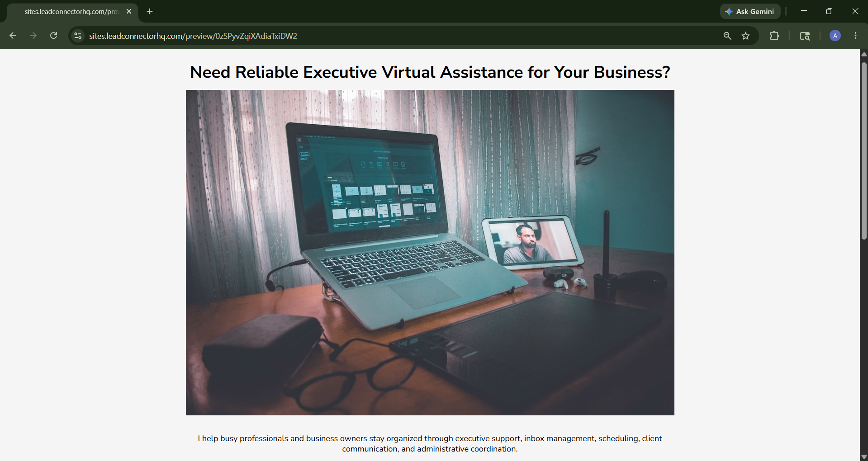Open the profile avatar 'A'

pos(835,36)
